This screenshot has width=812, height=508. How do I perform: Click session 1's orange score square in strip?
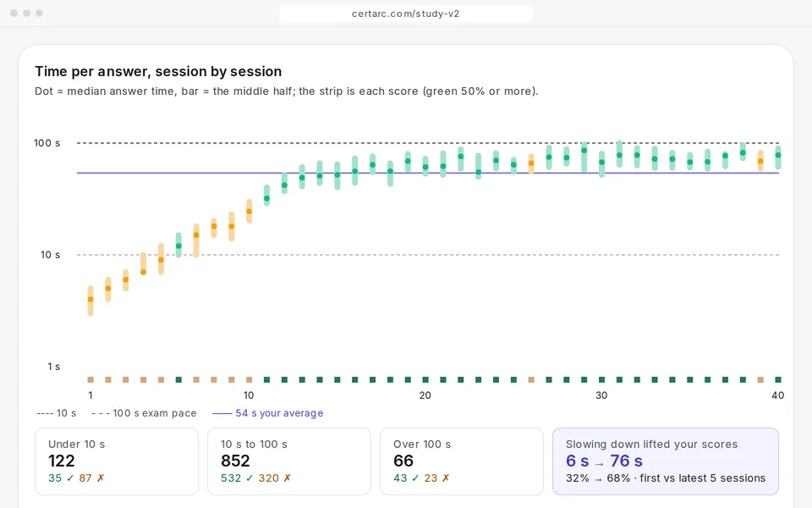pyautogui.click(x=91, y=380)
